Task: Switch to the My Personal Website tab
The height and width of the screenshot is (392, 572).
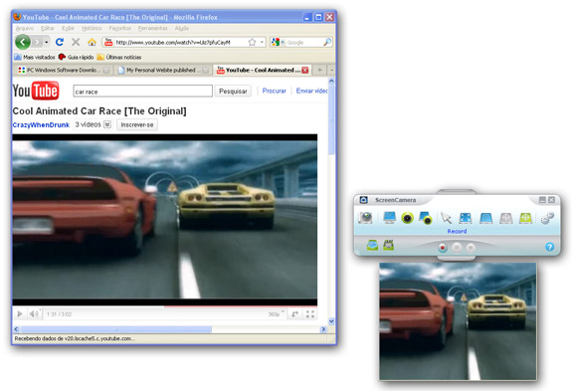Action: pyautogui.click(x=163, y=70)
